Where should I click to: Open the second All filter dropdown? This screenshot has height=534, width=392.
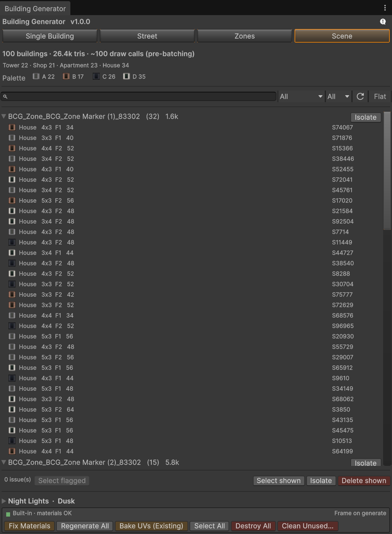tap(338, 96)
